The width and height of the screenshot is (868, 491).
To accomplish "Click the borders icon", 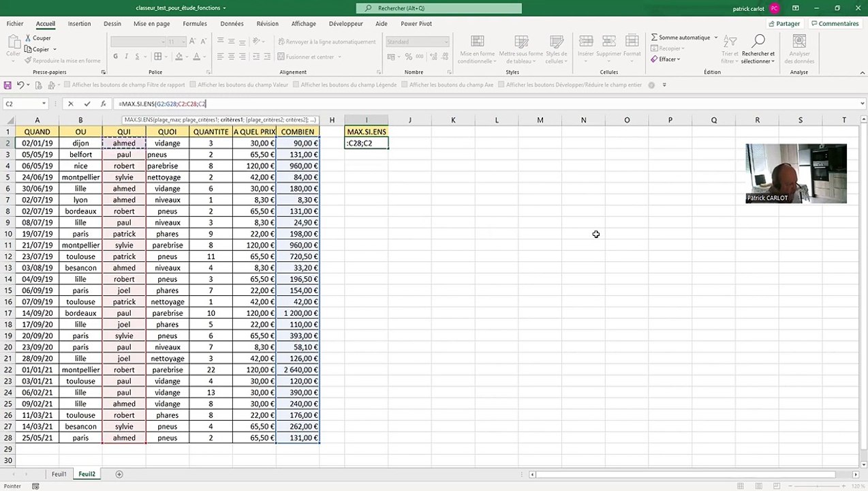I will (158, 57).
